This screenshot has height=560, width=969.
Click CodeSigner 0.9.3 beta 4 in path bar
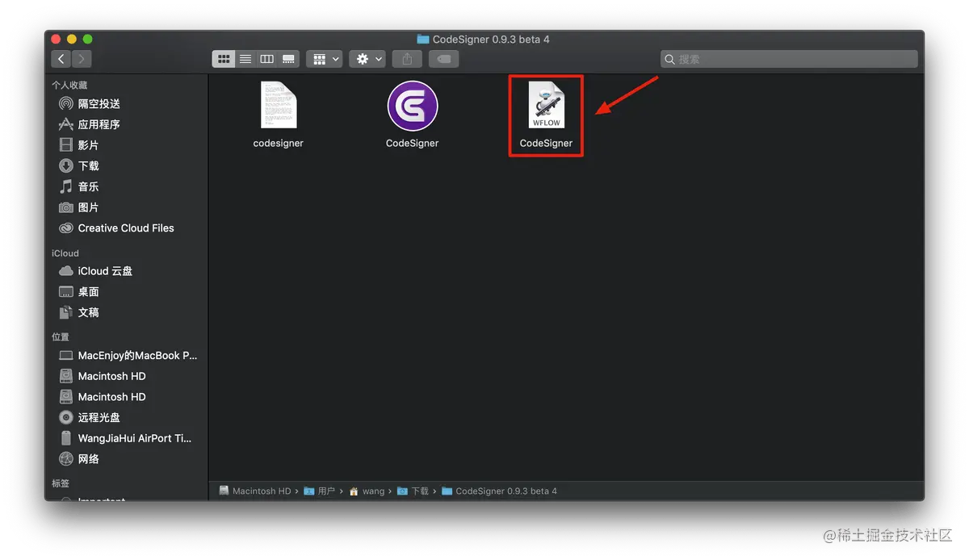tap(499, 491)
